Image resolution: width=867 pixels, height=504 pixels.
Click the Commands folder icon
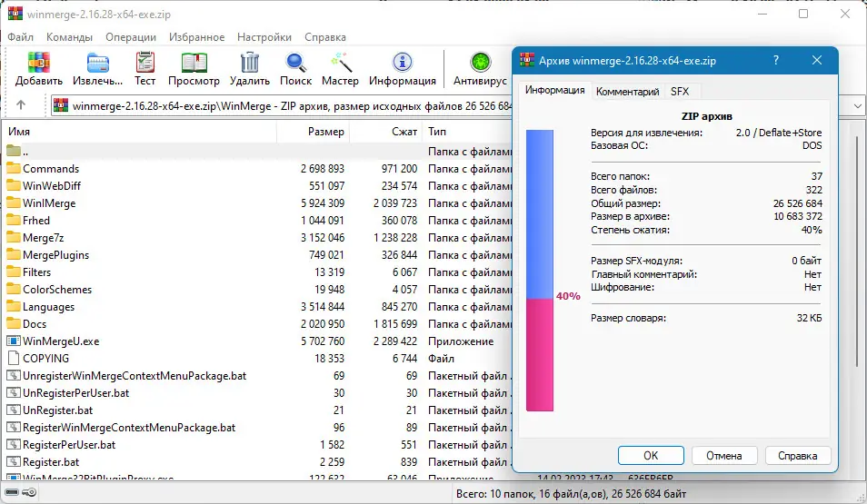pos(14,168)
